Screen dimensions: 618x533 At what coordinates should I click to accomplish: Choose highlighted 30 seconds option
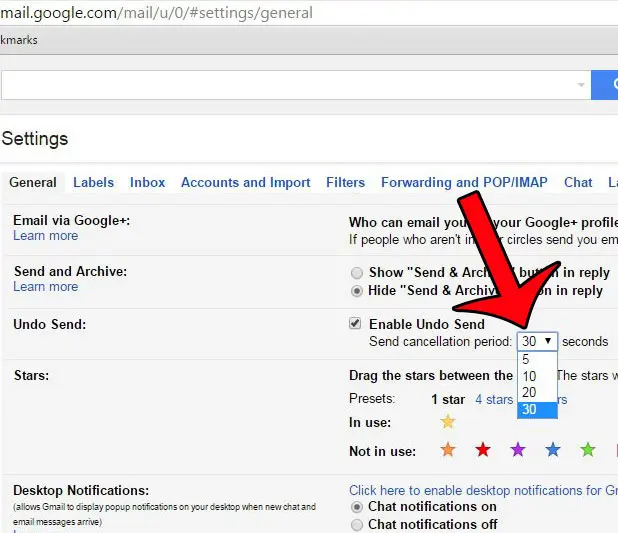537,410
